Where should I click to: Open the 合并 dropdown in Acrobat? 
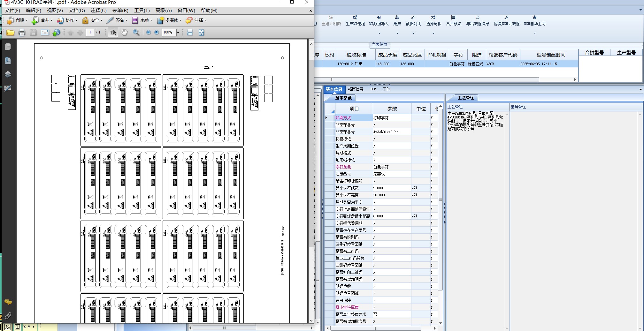pyautogui.click(x=42, y=20)
